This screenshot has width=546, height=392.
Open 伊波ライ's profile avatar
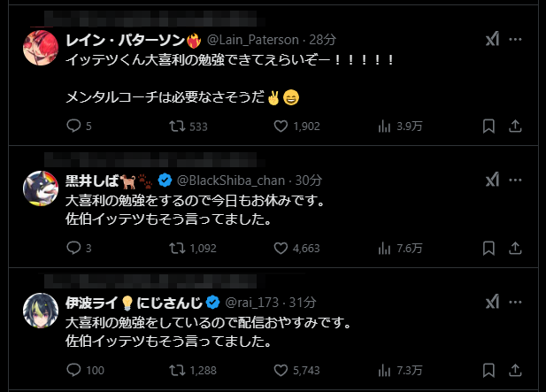[41, 311]
